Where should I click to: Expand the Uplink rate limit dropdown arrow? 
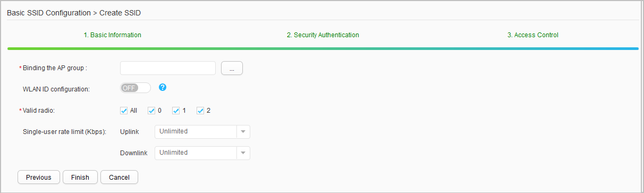click(243, 132)
